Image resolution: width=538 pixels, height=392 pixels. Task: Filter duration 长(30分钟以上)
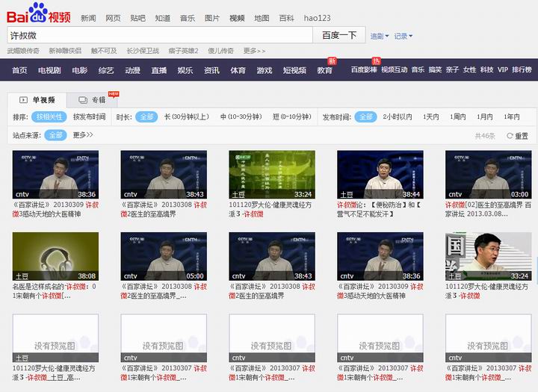tap(187, 117)
